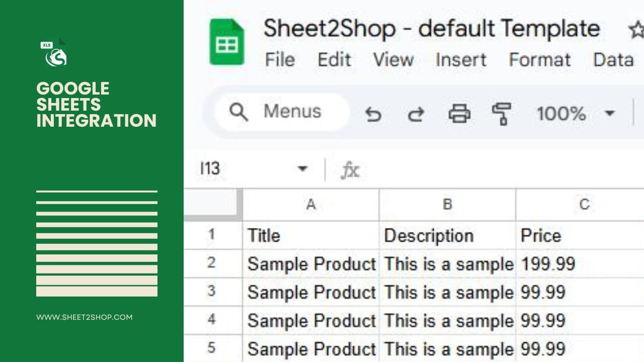Expand the I13 name box dropdown arrow
The width and height of the screenshot is (644, 362).
click(x=302, y=168)
